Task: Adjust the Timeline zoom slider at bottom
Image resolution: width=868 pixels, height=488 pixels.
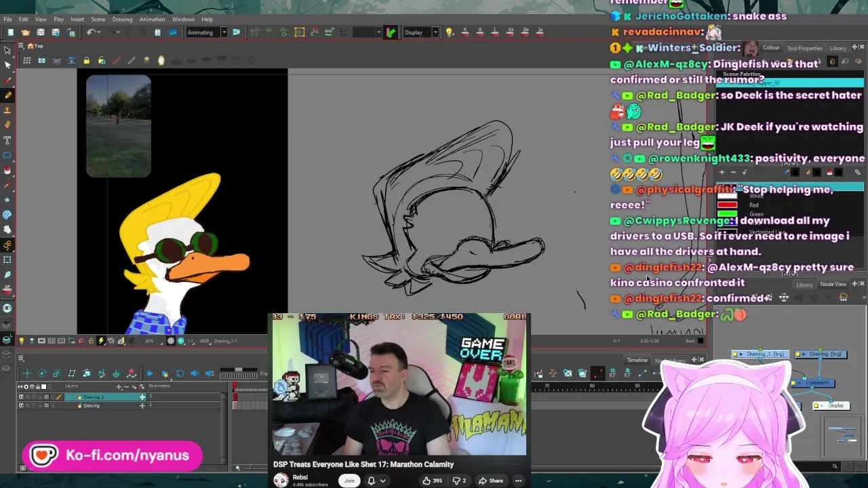Action: [x=252, y=468]
